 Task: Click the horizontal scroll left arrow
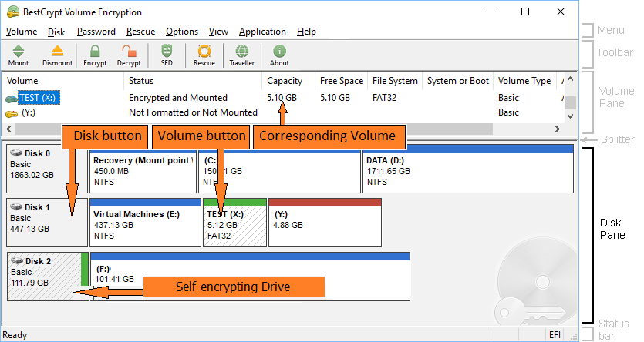click(8, 129)
